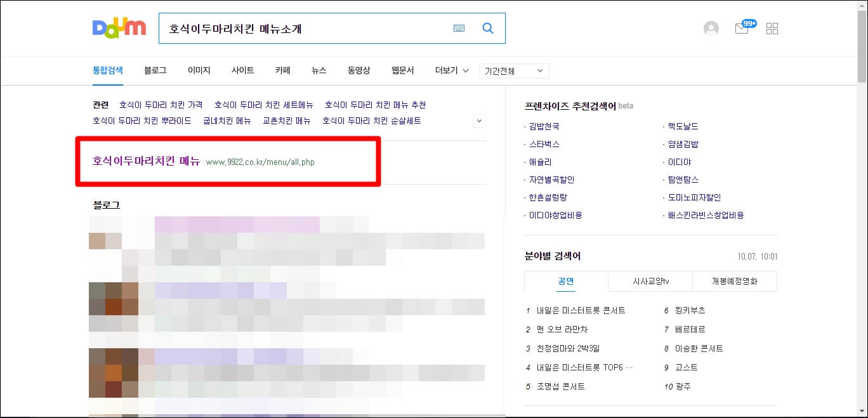Select the 시사교양tv category tab

click(650, 281)
